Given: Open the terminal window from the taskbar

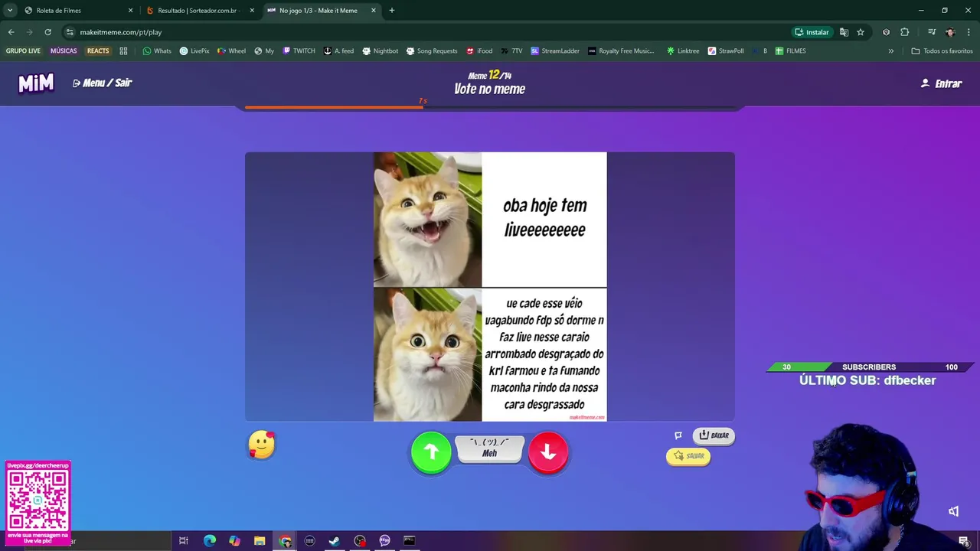Looking at the screenshot, I should pos(410,541).
